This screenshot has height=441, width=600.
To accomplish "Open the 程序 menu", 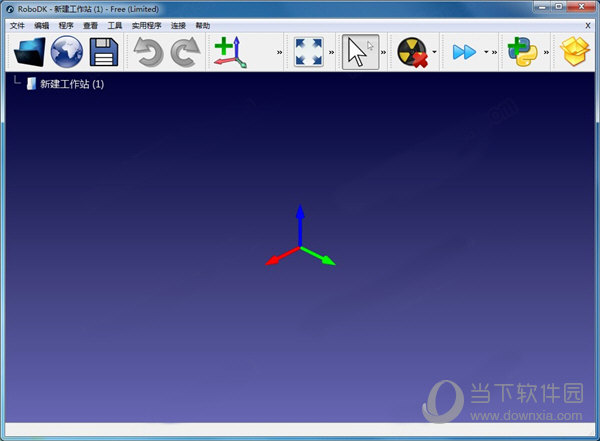I will (66, 26).
